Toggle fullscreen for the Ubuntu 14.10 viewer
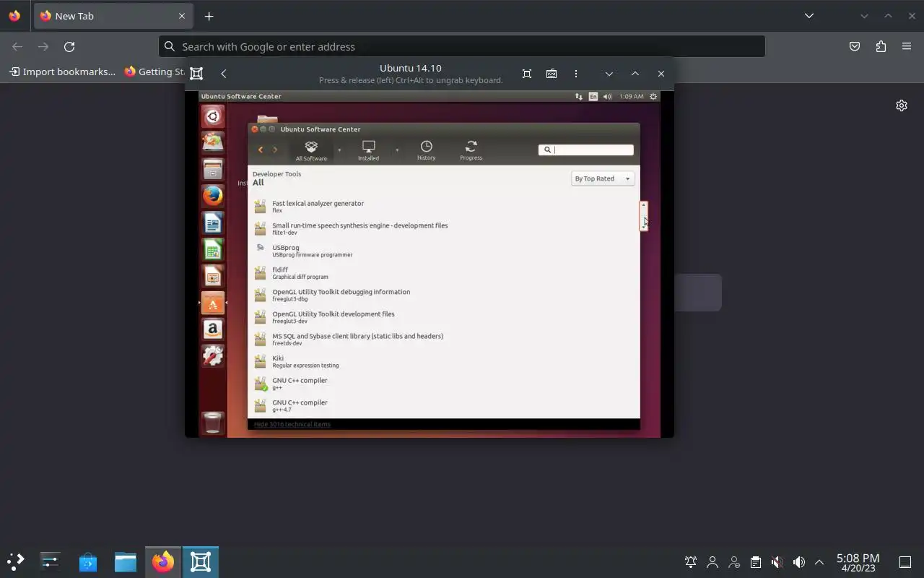Screen dimensions: 924x578 coord(527,74)
